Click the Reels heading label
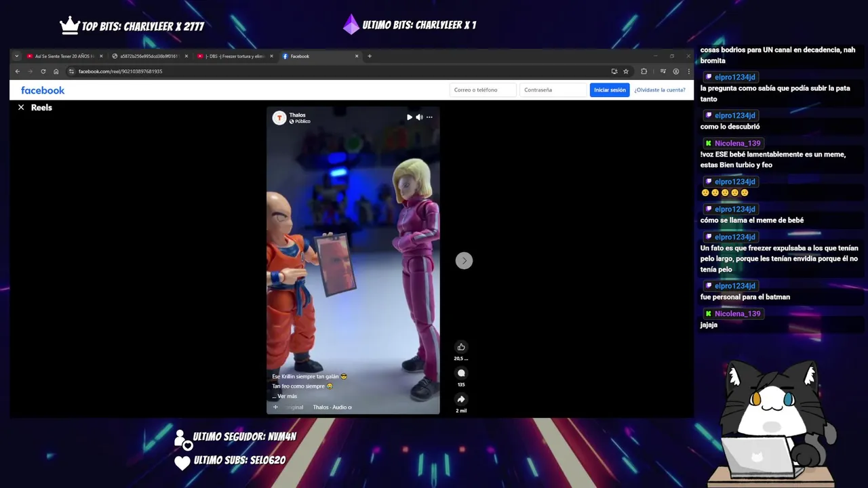 pos(41,107)
